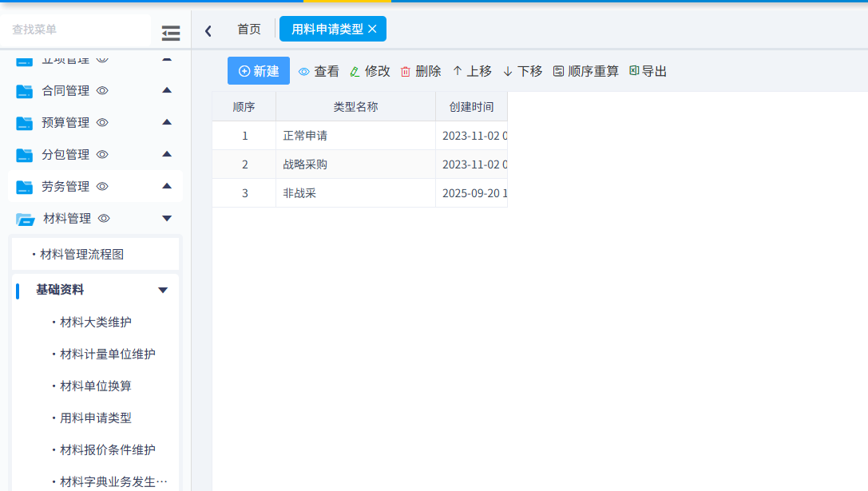Click the 分包管理 folder icon
Screen dimensions: 868x491
25,155
